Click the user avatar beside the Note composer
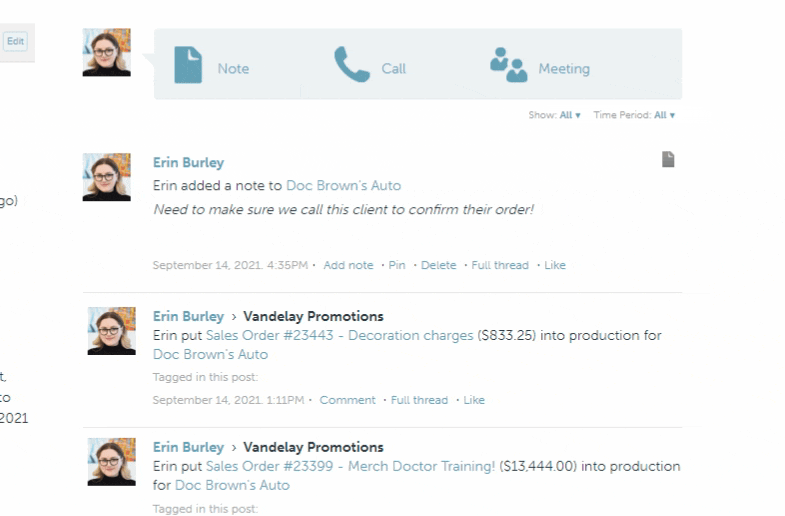The height and width of the screenshot is (516, 785). tap(106, 53)
